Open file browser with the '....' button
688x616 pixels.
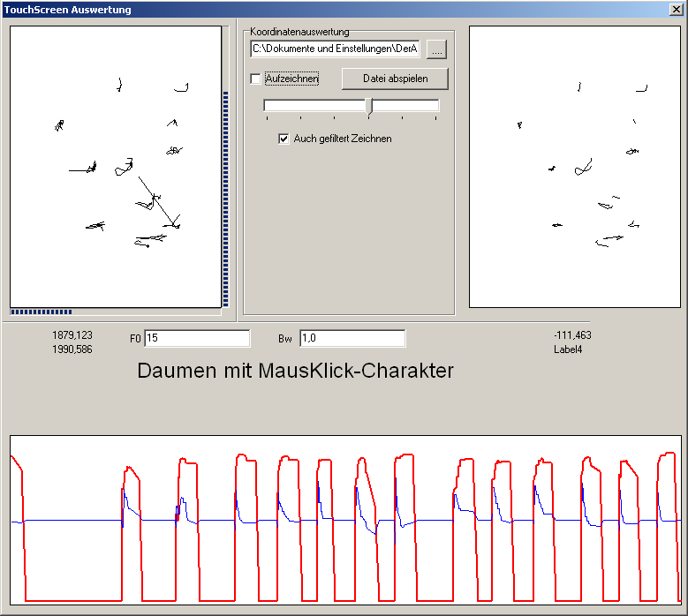(436, 49)
